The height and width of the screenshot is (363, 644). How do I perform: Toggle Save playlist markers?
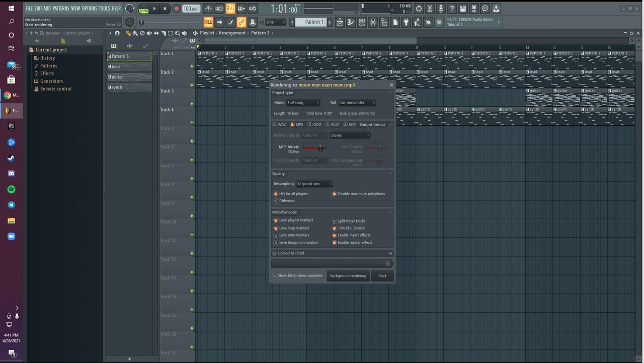click(x=293, y=220)
